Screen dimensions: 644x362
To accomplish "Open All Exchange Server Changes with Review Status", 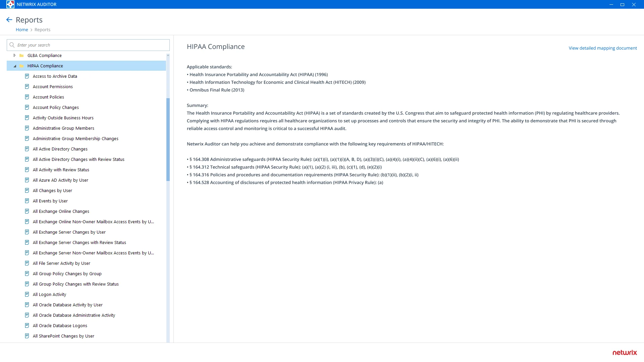I will 79,242.
